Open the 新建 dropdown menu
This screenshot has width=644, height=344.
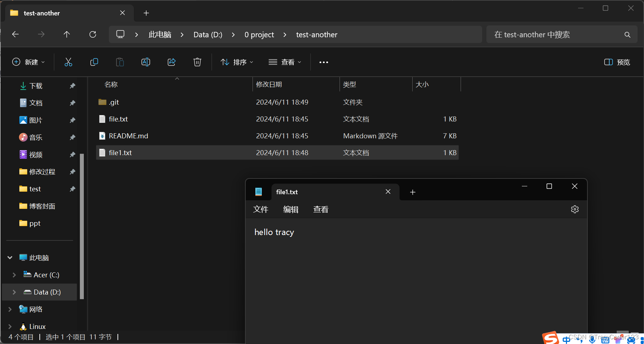pos(29,62)
